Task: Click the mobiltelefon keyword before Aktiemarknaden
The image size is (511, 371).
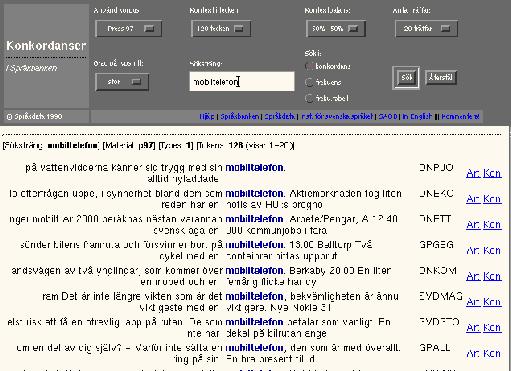Action: click(255, 193)
